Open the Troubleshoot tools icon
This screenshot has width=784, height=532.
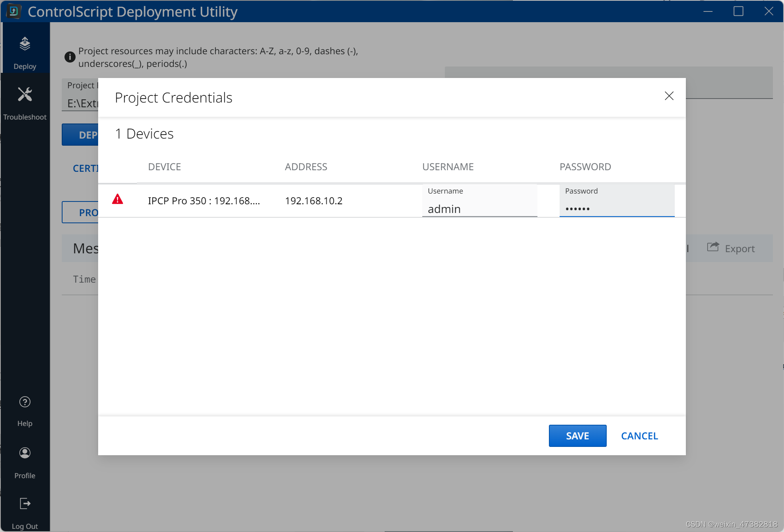click(25, 95)
